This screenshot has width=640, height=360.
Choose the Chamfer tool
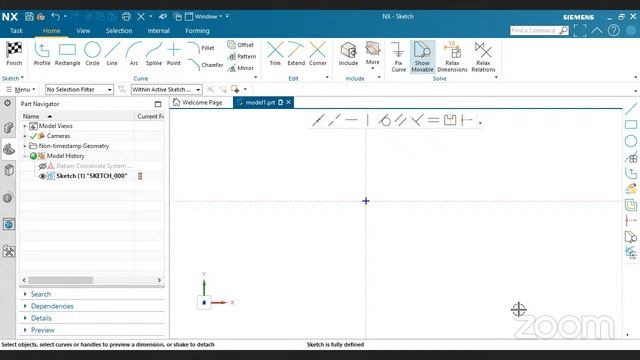pyautogui.click(x=205, y=64)
